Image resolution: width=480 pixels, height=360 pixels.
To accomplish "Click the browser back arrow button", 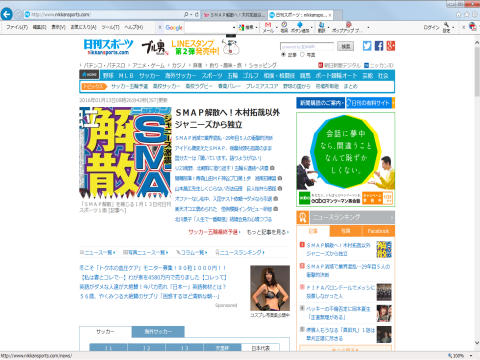I will [7, 14].
